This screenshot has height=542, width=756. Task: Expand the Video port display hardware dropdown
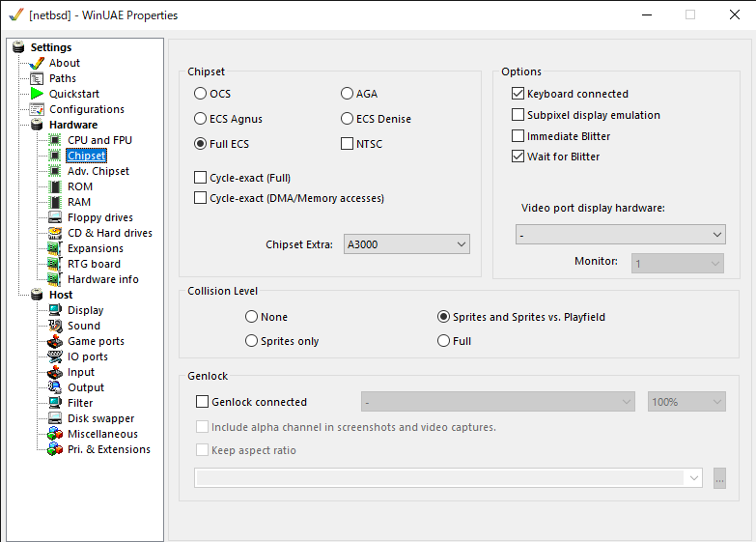(x=621, y=235)
